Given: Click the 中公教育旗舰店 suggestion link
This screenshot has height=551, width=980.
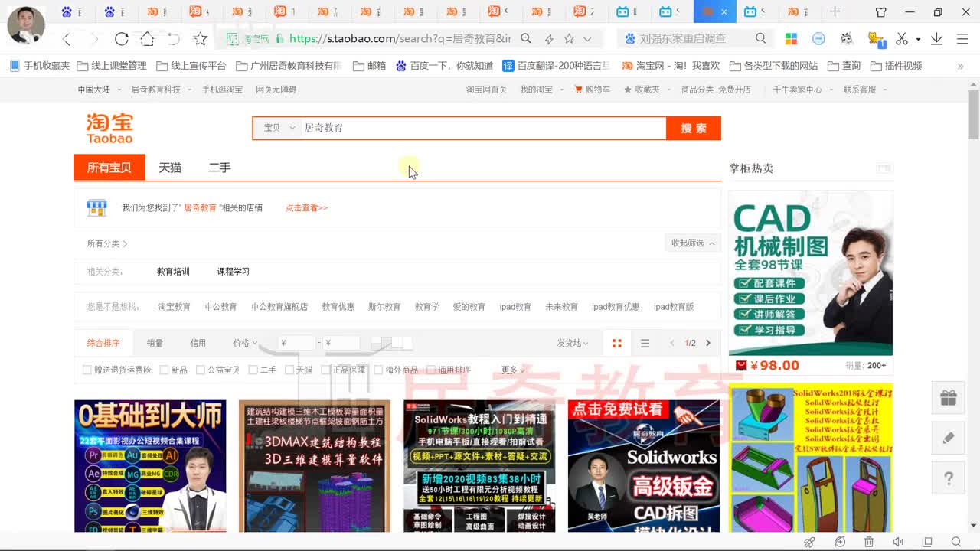Looking at the screenshot, I should (x=279, y=307).
